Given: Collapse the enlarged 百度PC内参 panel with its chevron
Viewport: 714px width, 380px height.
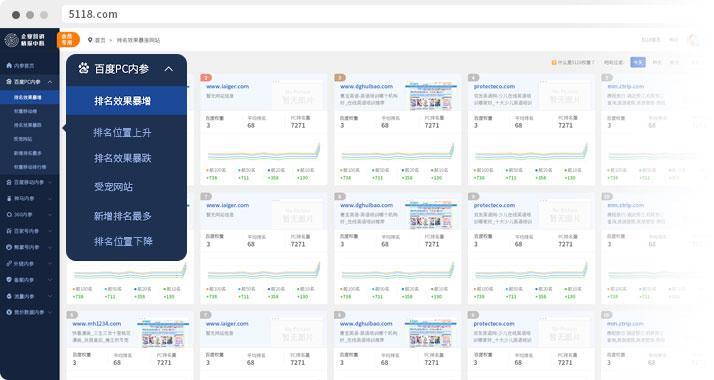Looking at the screenshot, I should [x=168, y=69].
